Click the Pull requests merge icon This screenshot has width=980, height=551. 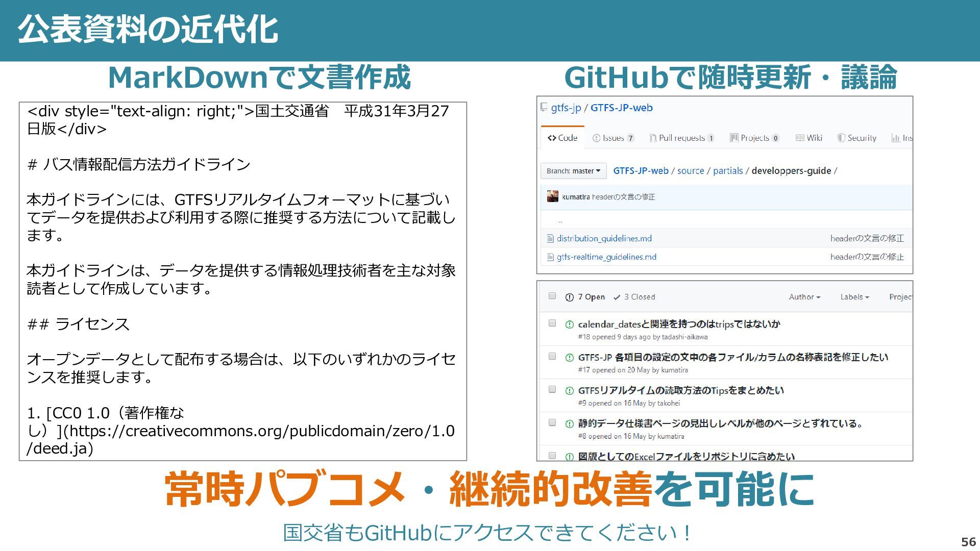pyautogui.click(x=653, y=138)
